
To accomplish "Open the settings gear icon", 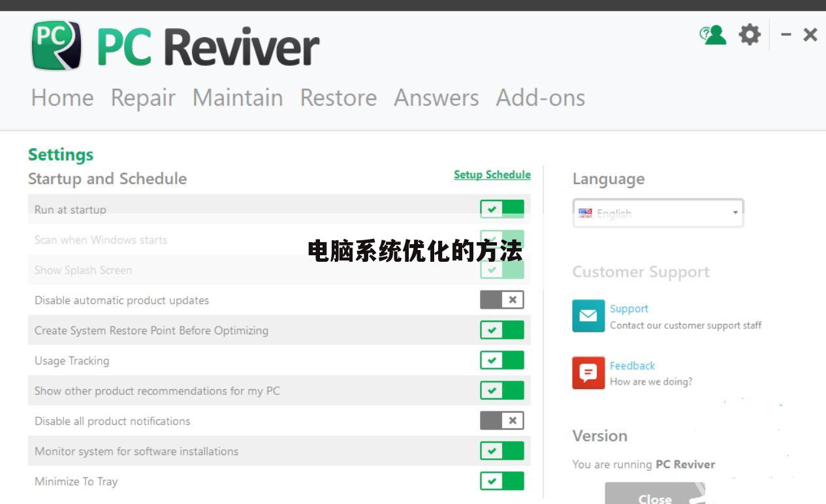I will [750, 35].
